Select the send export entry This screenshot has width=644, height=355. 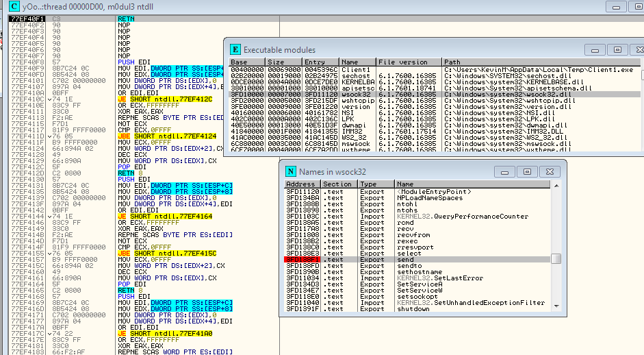point(417,260)
